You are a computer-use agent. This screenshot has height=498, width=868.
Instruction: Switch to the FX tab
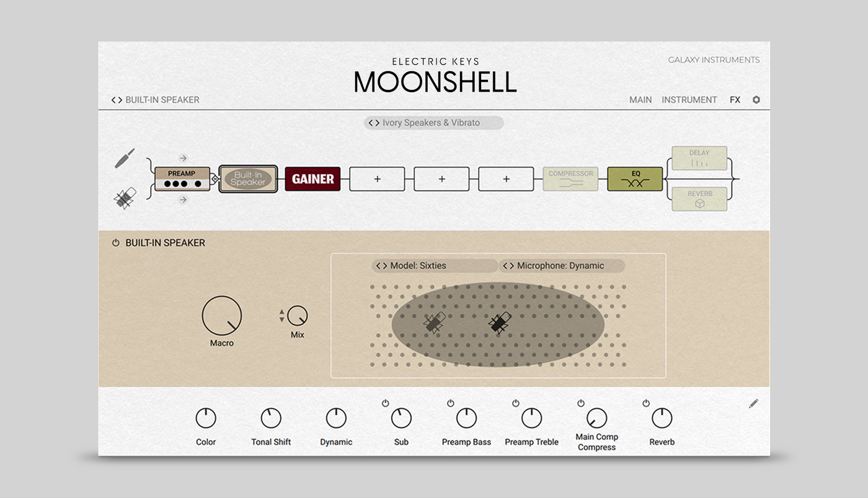(735, 100)
